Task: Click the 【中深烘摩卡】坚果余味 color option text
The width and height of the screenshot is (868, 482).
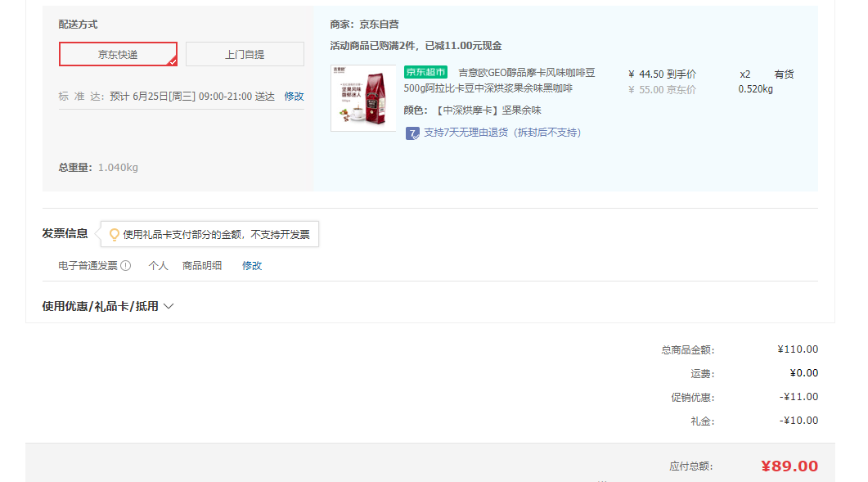Action: (x=488, y=110)
